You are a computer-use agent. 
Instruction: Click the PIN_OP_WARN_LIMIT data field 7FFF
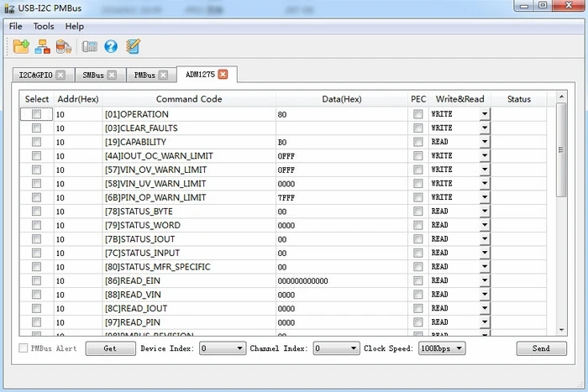tap(342, 197)
